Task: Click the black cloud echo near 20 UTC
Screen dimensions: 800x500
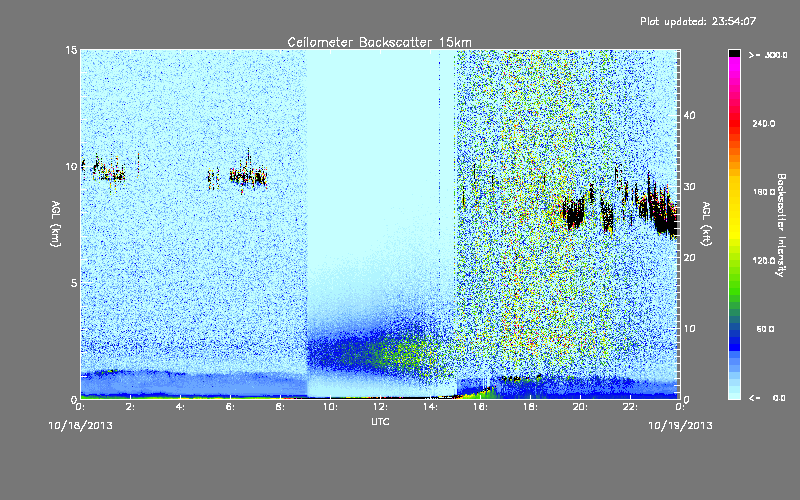Action: [x=574, y=213]
